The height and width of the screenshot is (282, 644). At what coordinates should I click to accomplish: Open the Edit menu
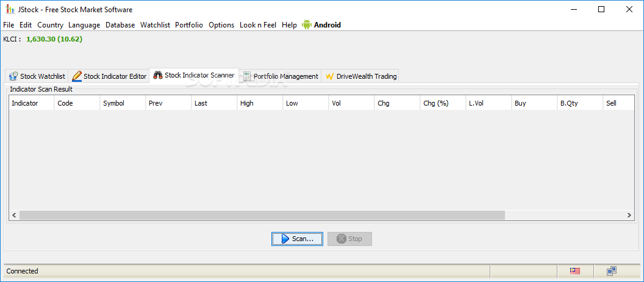(26, 25)
